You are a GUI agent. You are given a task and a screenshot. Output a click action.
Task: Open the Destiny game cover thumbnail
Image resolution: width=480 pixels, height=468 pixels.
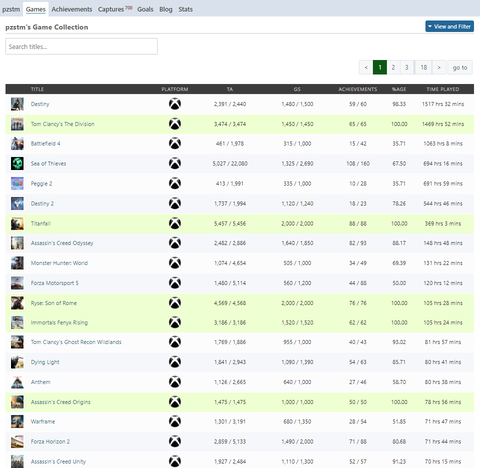17,104
